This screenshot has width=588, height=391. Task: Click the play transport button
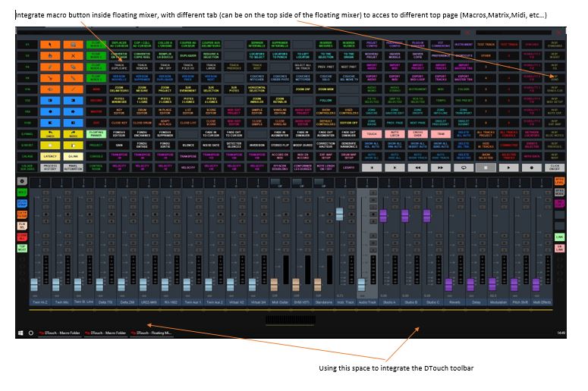[508, 167]
